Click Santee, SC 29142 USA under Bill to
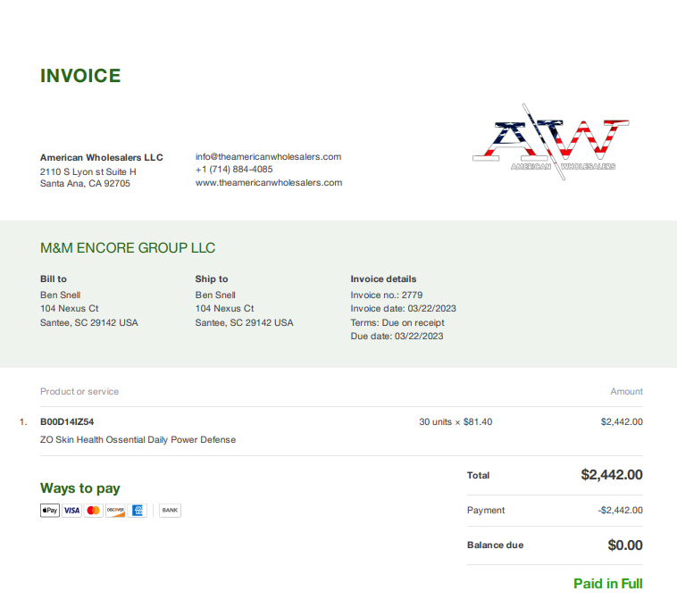The image size is (677, 616). click(89, 322)
